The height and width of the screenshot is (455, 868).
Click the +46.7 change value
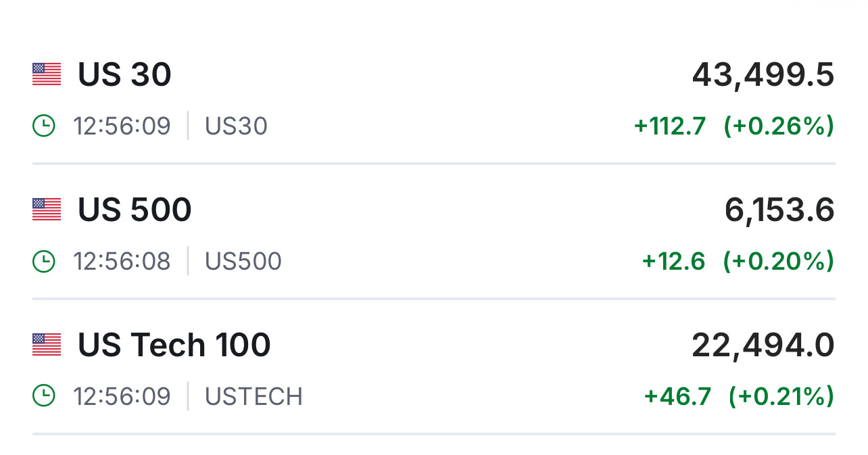[677, 396]
